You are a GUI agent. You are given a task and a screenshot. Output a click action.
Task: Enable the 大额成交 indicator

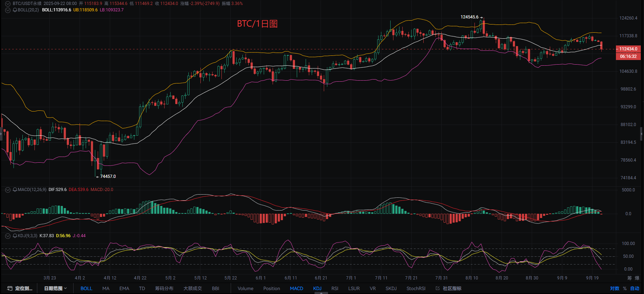point(193,288)
